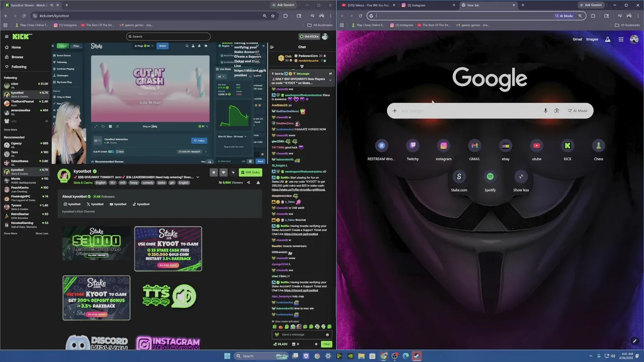Screen dimensions: 644x362
Task: Click AI Mode in Google search box
Action: click(x=578, y=111)
